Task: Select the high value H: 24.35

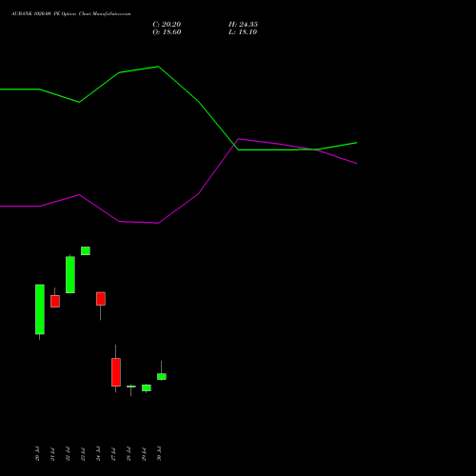Action: pos(243,25)
